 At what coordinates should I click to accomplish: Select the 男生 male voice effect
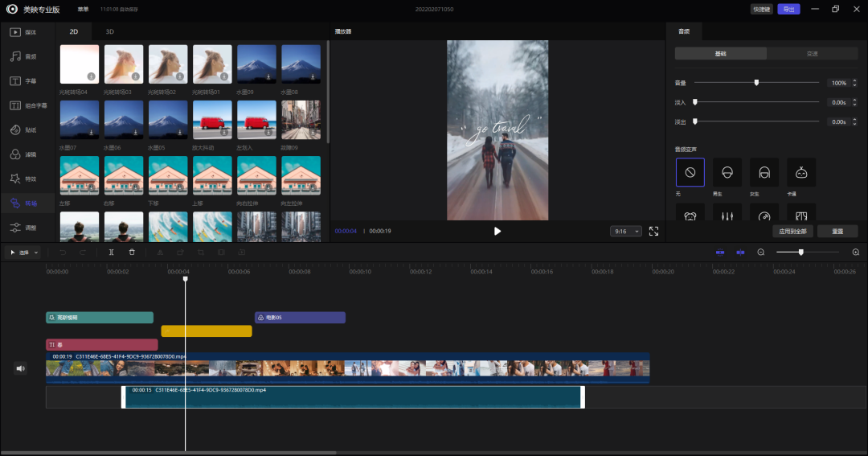click(x=727, y=172)
